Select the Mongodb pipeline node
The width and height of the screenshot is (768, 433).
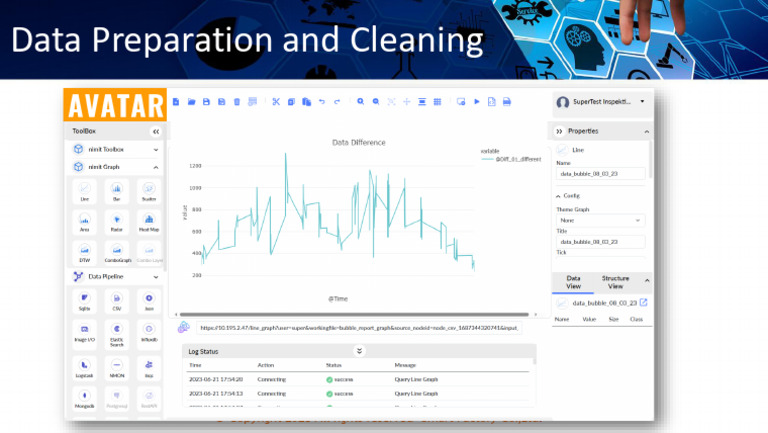(x=85, y=398)
